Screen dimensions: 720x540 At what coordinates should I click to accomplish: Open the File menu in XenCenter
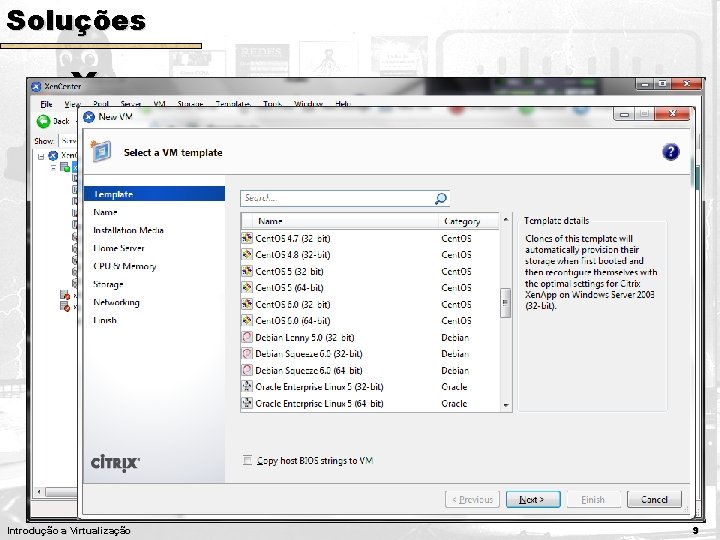[46, 104]
